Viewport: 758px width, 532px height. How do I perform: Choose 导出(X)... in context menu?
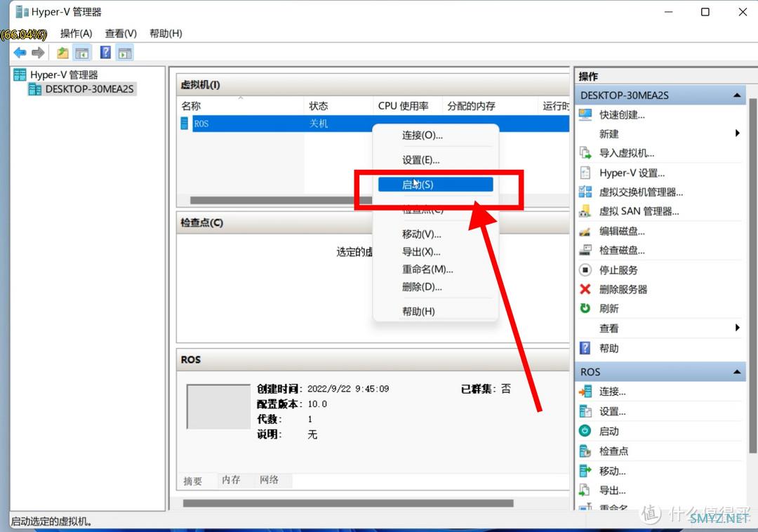click(436, 252)
